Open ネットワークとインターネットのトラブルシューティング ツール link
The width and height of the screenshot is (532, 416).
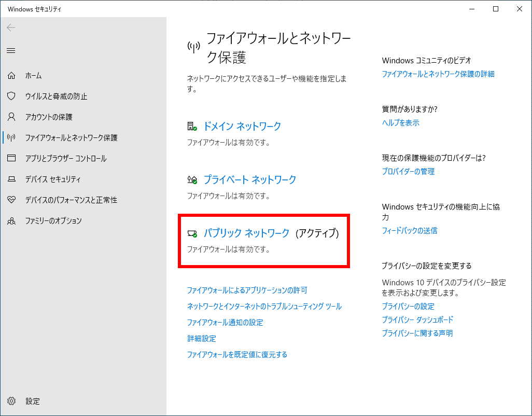(x=264, y=306)
